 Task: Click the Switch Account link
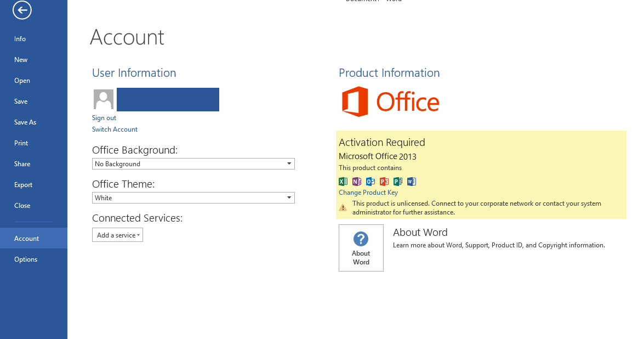(115, 129)
